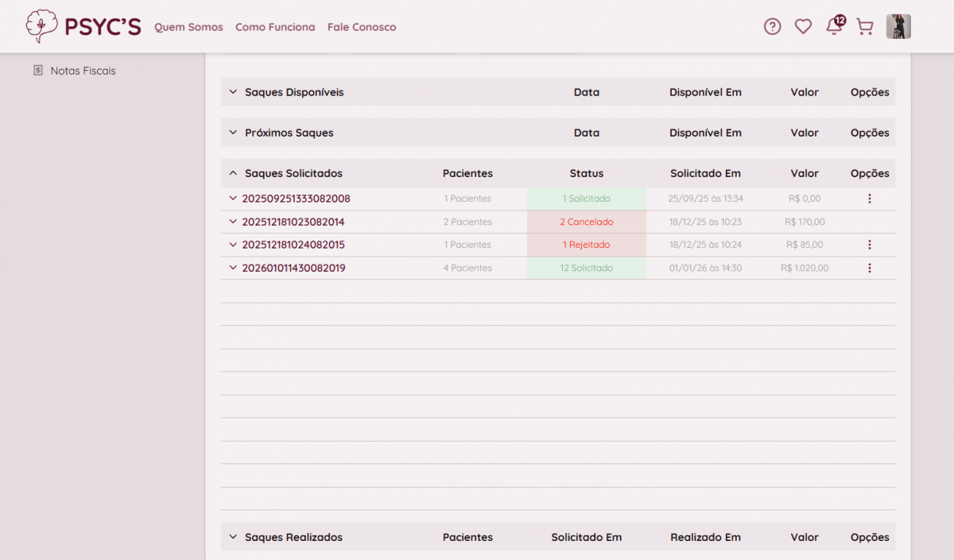954x560 pixels.
Task: Open Notas Fiscais in sidebar
Action: (x=83, y=71)
